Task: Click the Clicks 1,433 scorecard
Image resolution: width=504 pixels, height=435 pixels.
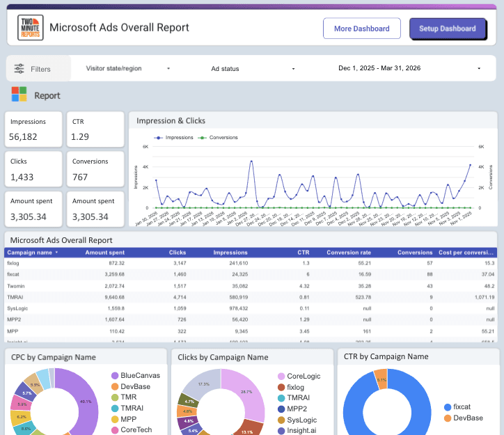Action: (33, 169)
